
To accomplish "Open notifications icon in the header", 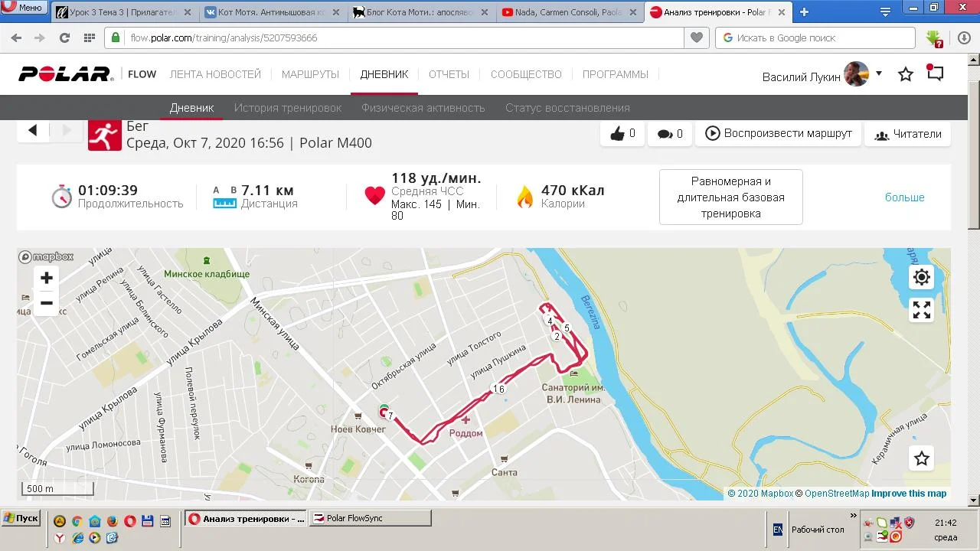I will click(935, 73).
